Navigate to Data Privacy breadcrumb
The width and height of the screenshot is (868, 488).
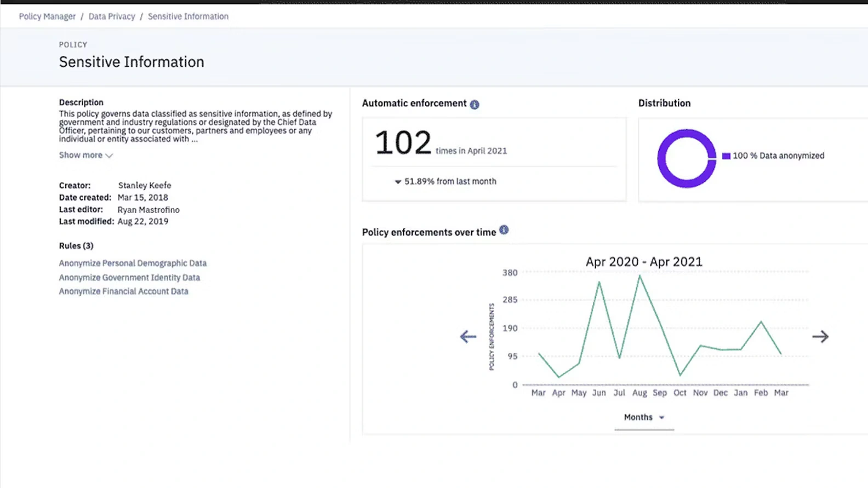coord(112,16)
